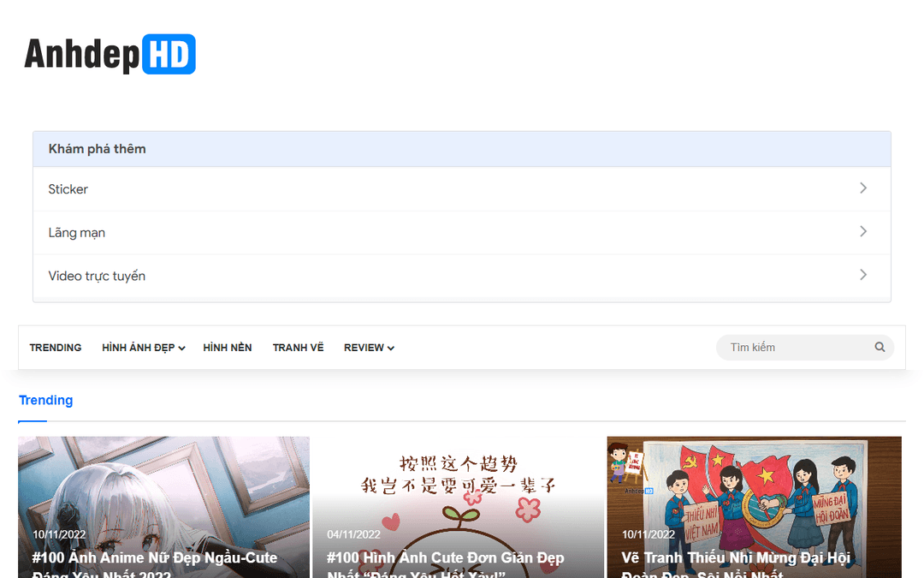Viewport: 924px width, 578px height.
Task: Open '#100 Hình Ảnh Cute Đơn Giản Đẹp' title
Action: tap(446, 565)
